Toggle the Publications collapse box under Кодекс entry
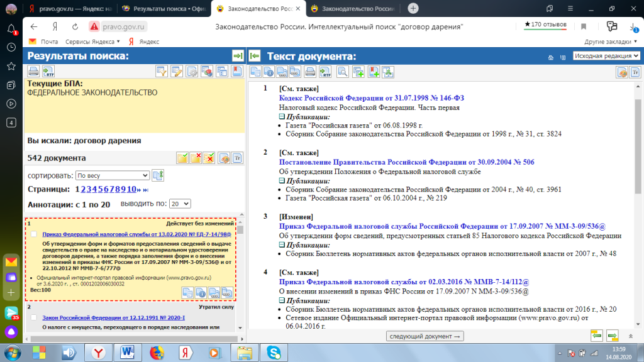This screenshot has width=644, height=362. (282, 117)
